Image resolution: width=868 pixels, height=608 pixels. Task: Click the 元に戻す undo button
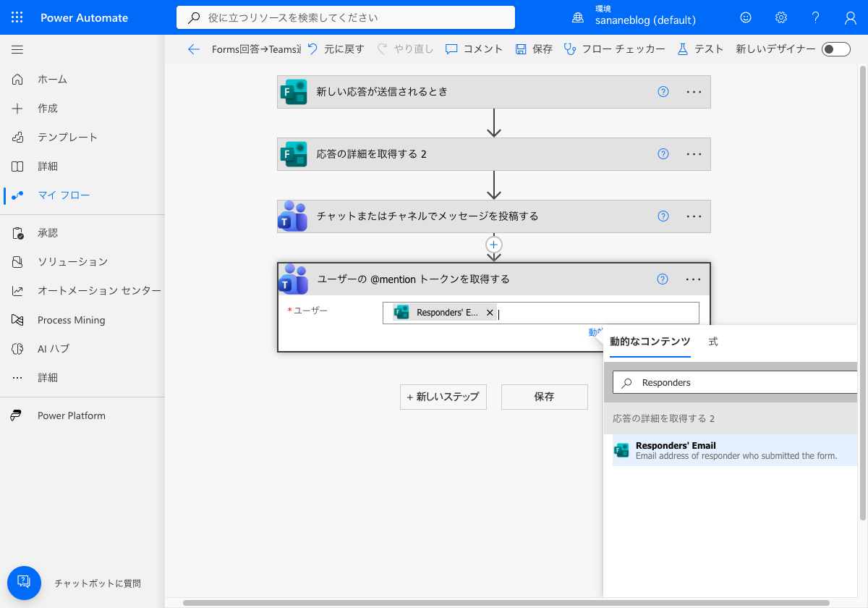[x=336, y=49]
